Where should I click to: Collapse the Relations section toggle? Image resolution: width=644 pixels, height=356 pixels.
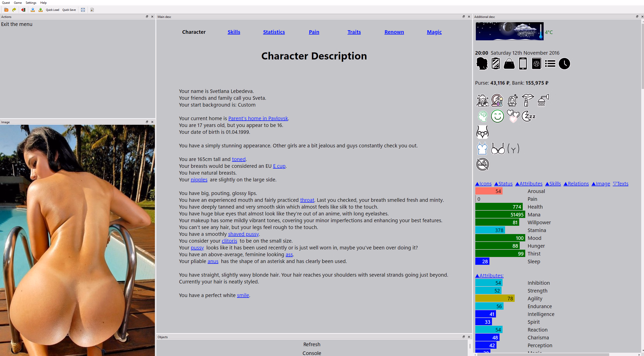[x=576, y=184]
